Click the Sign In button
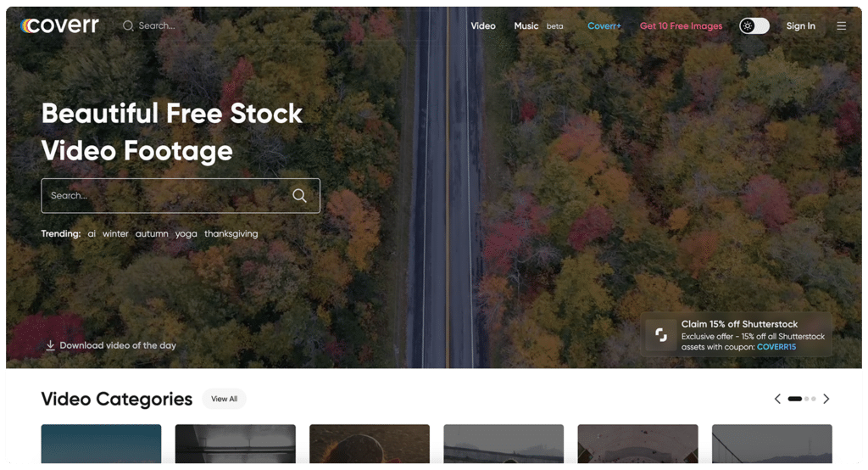This screenshot has width=868, height=470. (x=800, y=26)
